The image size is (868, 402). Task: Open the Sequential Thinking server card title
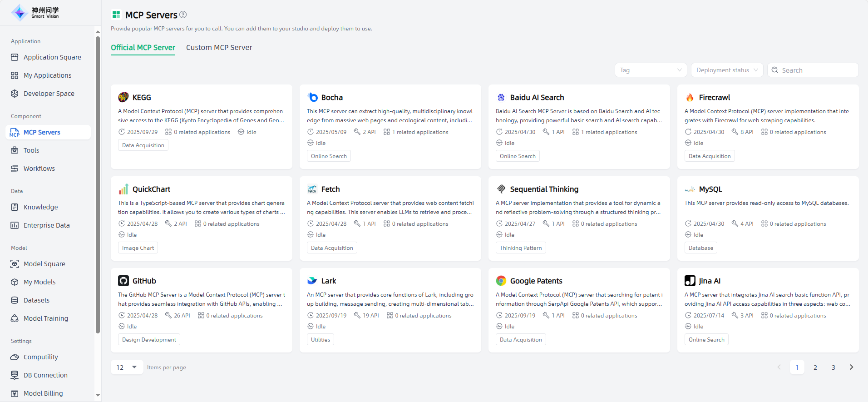544,189
